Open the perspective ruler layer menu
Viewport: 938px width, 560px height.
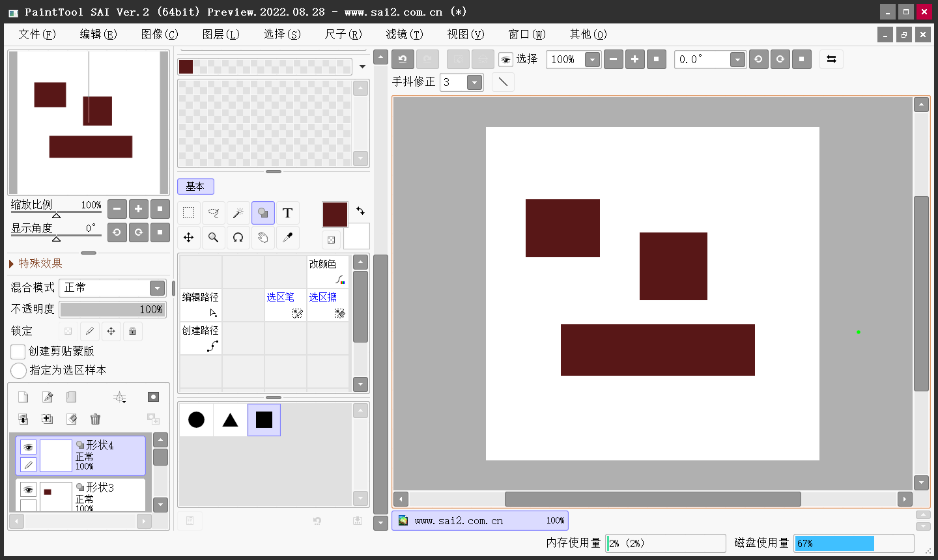click(x=120, y=397)
